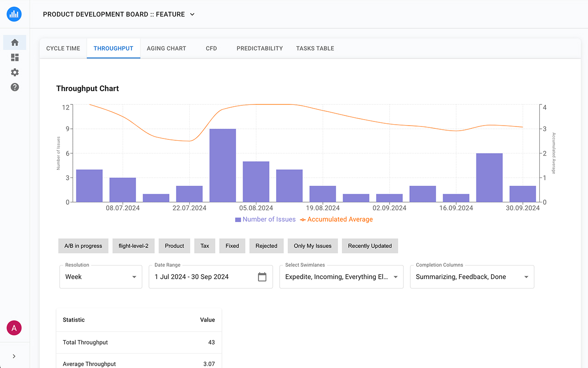
Task: Open the settings gear in the sidebar
Action: [x=14, y=72]
